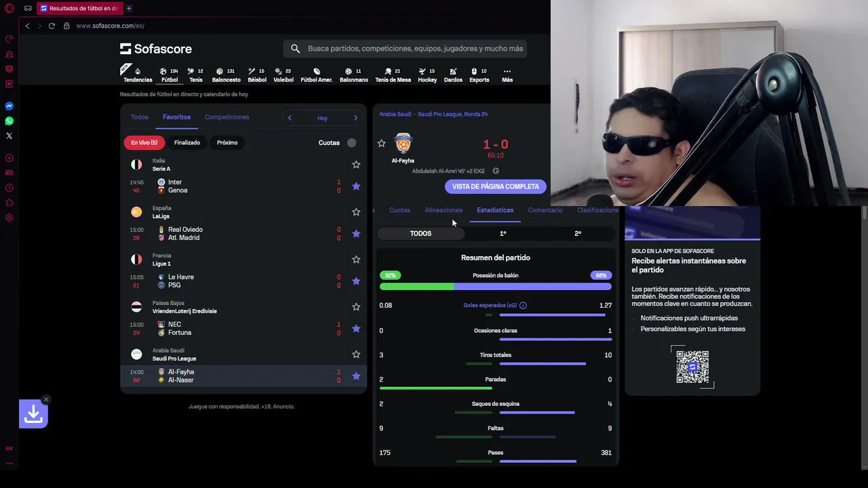Switch to the Todos tab
Image resolution: width=868 pixels, height=488 pixels.
(140, 117)
